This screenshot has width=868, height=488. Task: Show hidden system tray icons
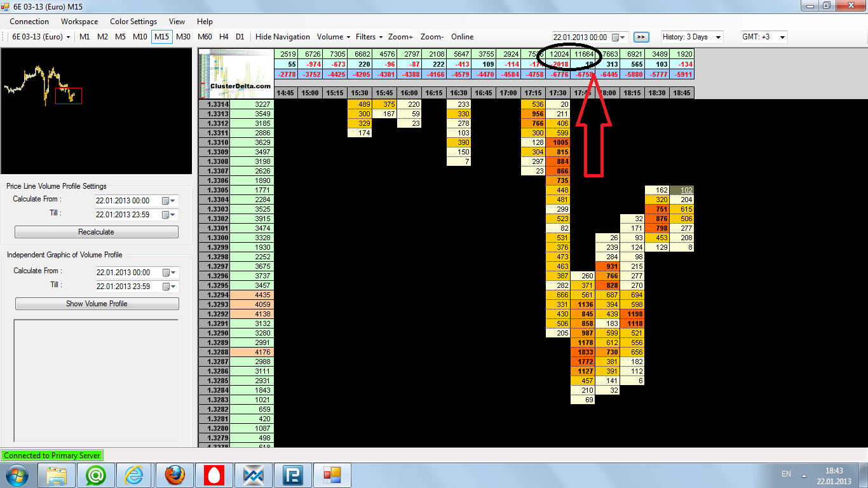805,475
